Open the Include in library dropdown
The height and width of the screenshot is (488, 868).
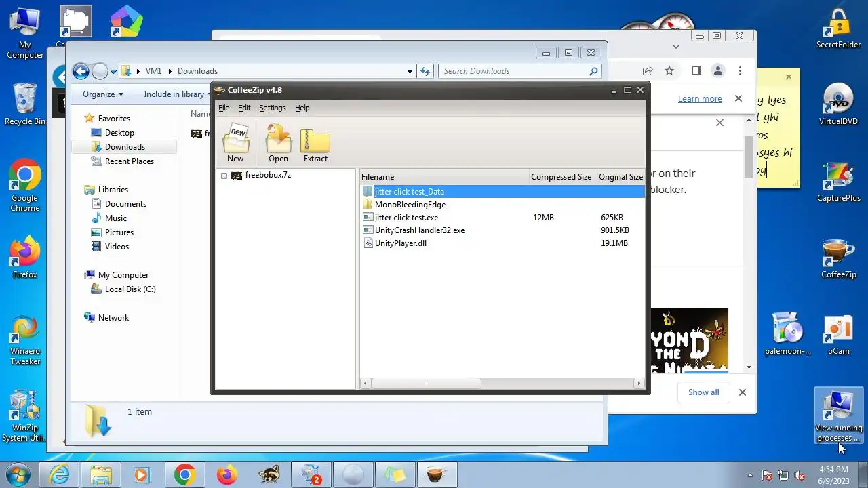tap(176, 94)
